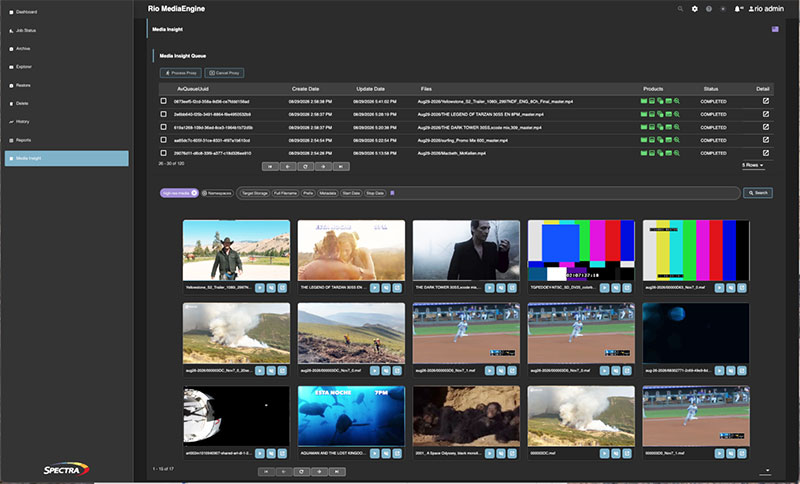Screen dimensions: 800x484
Task: Play the AQUAMAN AND THE LOST KINGDOM clip
Action: coord(375,453)
